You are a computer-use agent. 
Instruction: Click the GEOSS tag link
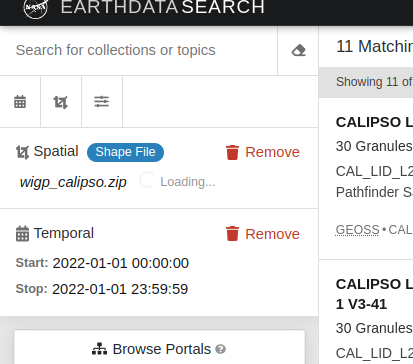(357, 230)
